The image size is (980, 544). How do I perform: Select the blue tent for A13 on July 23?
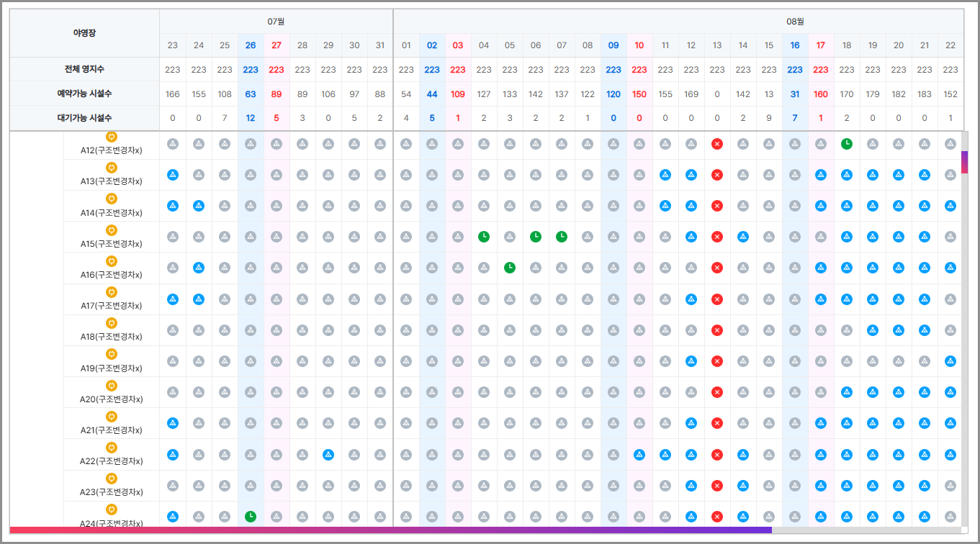click(173, 175)
